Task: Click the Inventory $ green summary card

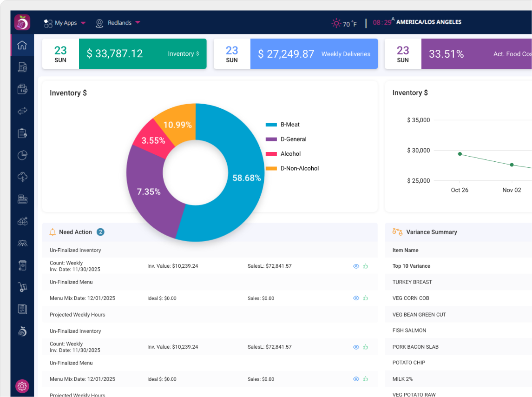Action: click(x=143, y=54)
